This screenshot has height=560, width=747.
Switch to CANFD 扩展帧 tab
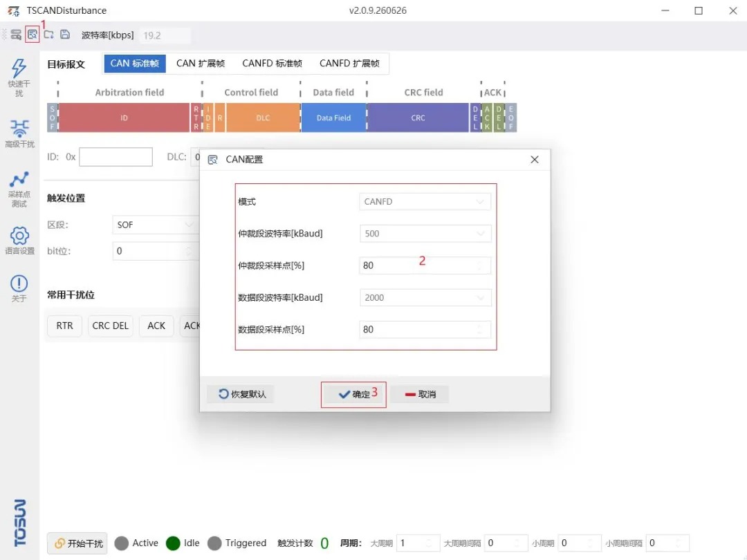[349, 64]
